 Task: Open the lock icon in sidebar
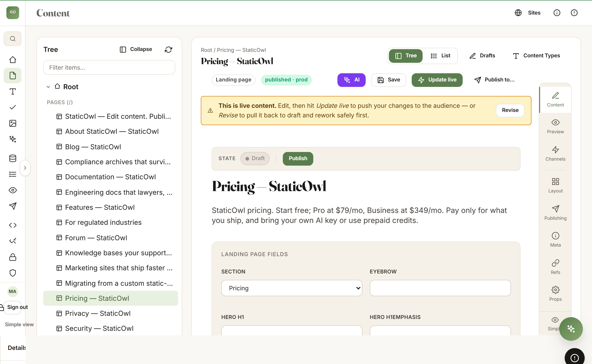pyautogui.click(x=13, y=257)
